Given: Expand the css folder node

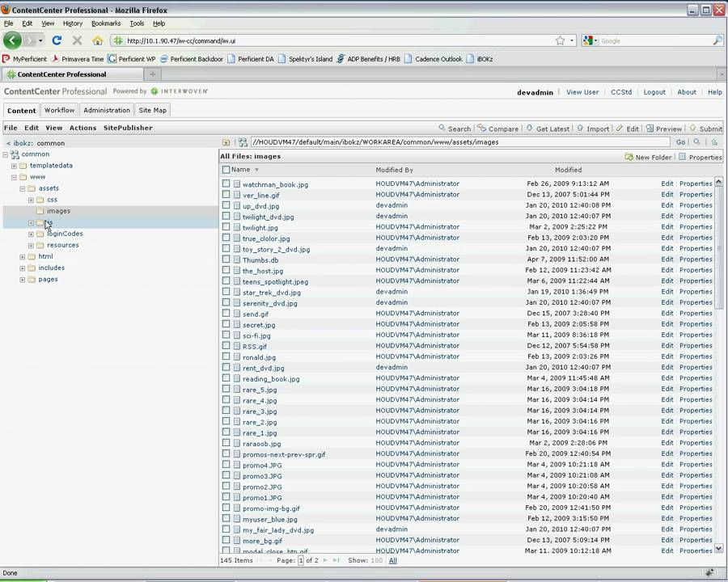Looking at the screenshot, I should 31,200.
